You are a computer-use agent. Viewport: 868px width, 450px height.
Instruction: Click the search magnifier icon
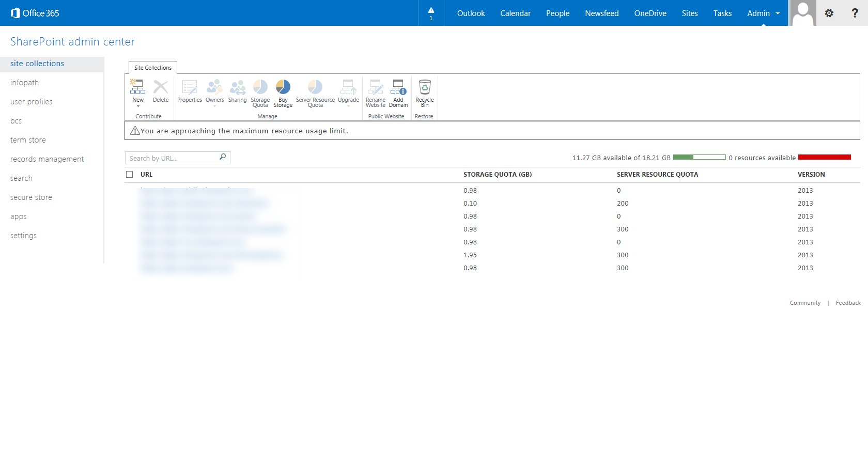pos(223,157)
